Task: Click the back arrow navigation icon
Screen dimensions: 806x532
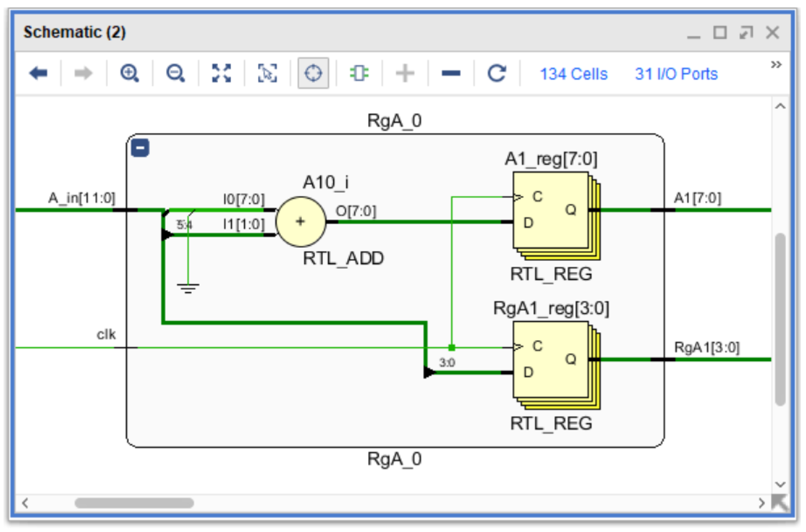Action: [38, 73]
